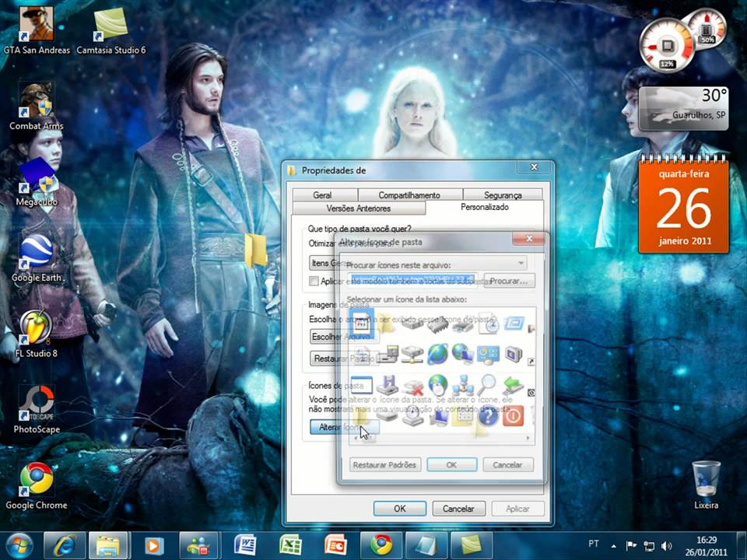Click OK in Propriedades dialog
Viewport: 747px width, 560px height.
point(400,509)
